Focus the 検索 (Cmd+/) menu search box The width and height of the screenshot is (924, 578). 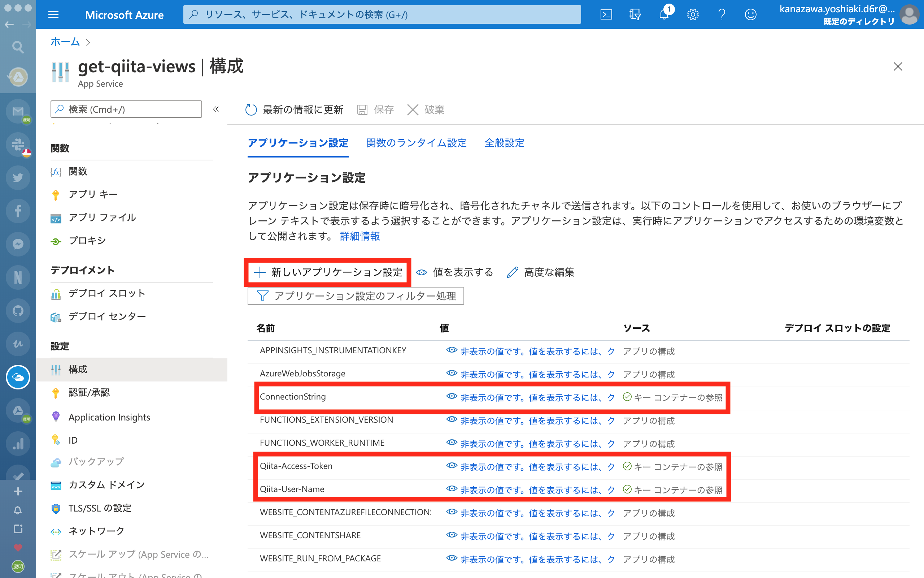click(126, 109)
